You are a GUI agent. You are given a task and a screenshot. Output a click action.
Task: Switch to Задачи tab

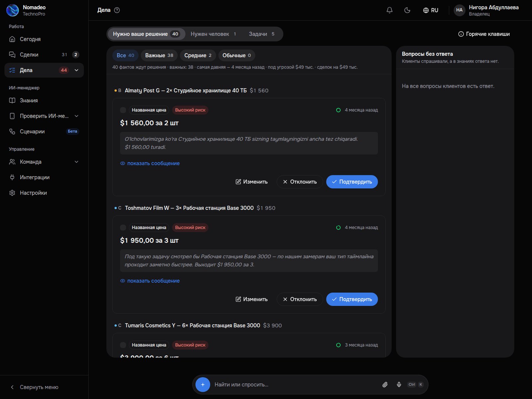coord(262,34)
